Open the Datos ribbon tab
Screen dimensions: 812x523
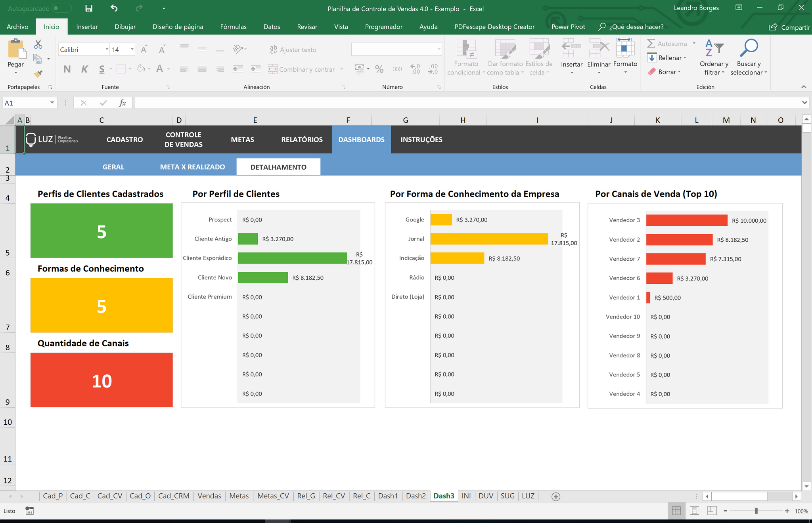pyautogui.click(x=272, y=27)
